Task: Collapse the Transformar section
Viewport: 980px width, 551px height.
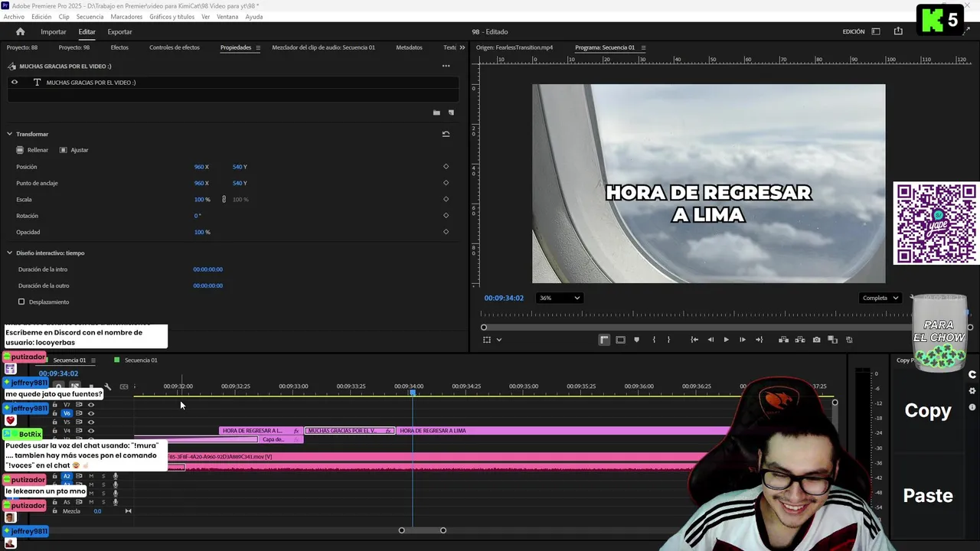Action: coord(9,134)
